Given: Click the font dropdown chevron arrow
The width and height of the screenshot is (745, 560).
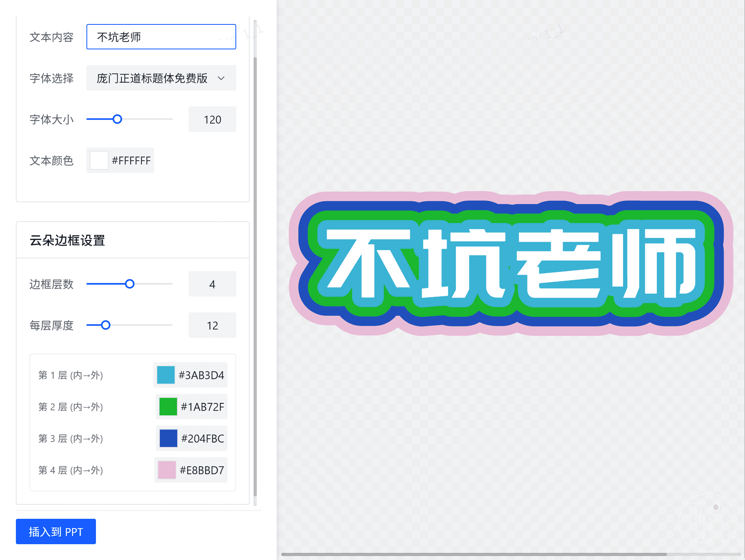Looking at the screenshot, I should coord(221,78).
